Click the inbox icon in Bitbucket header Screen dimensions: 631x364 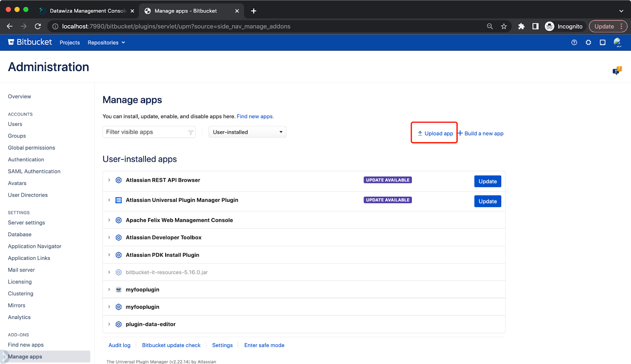click(603, 42)
